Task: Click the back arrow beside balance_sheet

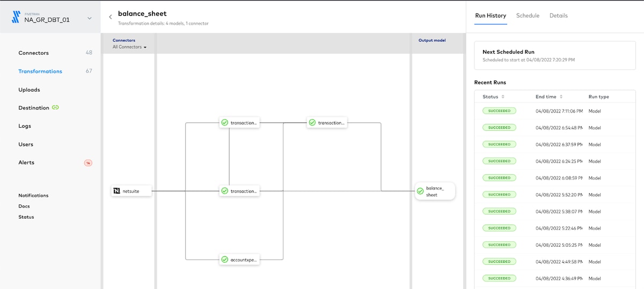Action: pyautogui.click(x=111, y=17)
